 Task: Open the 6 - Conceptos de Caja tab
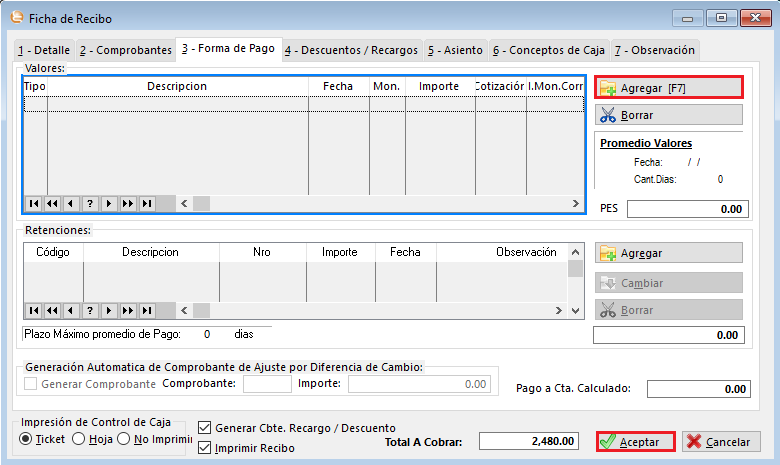click(x=549, y=50)
